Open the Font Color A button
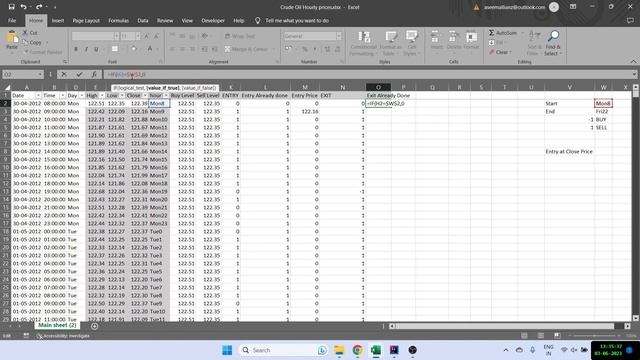 [x=150, y=49]
